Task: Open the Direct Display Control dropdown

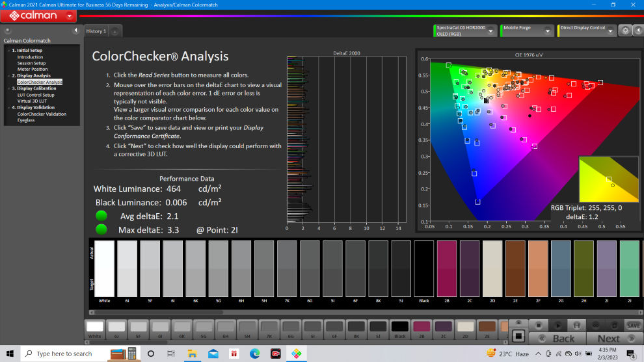Action: coord(610,31)
